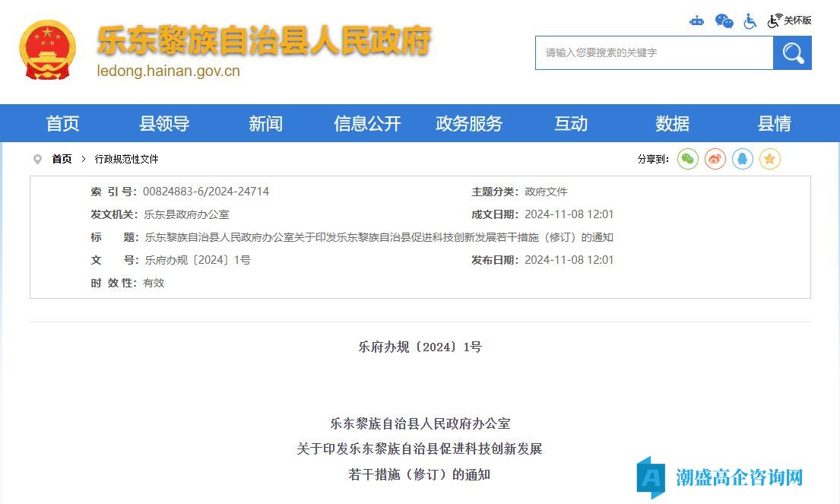
Task: Open 政务服务 from the navigation bar
Action: (x=469, y=124)
